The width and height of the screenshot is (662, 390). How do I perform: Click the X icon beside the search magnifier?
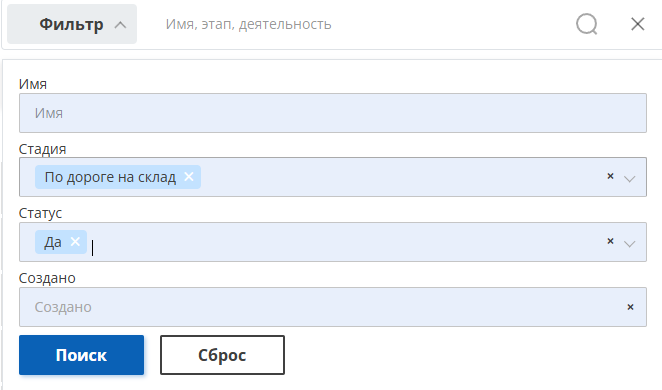point(638,24)
